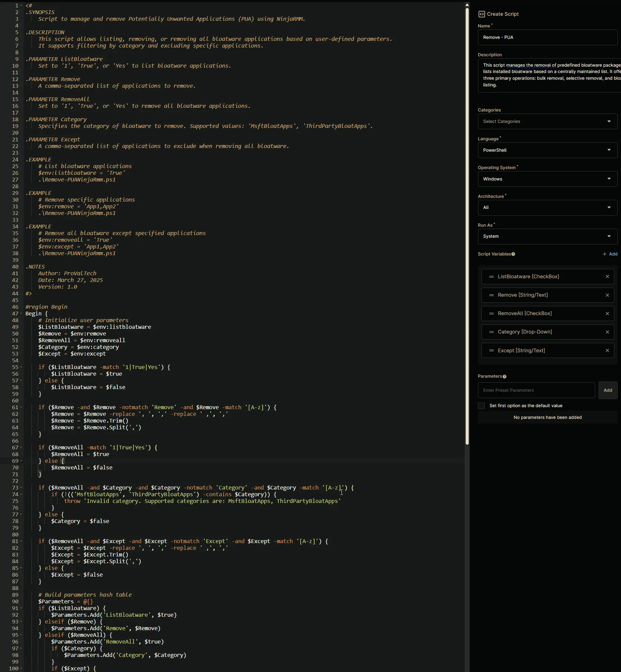Click '$Category = $false' on line 78

click(80, 521)
